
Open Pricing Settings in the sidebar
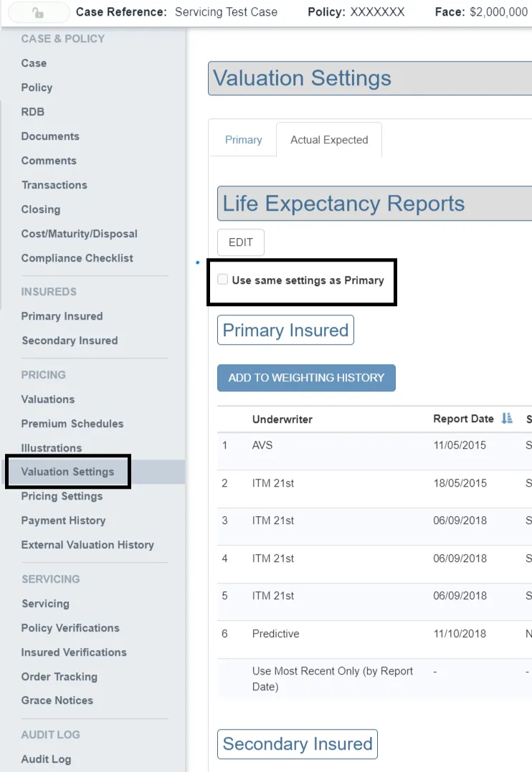point(62,496)
